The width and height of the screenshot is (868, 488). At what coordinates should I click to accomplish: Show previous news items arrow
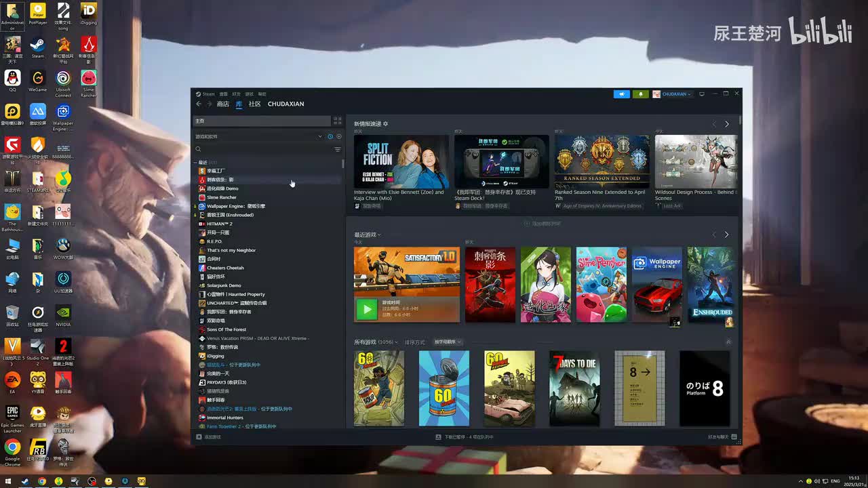click(713, 124)
